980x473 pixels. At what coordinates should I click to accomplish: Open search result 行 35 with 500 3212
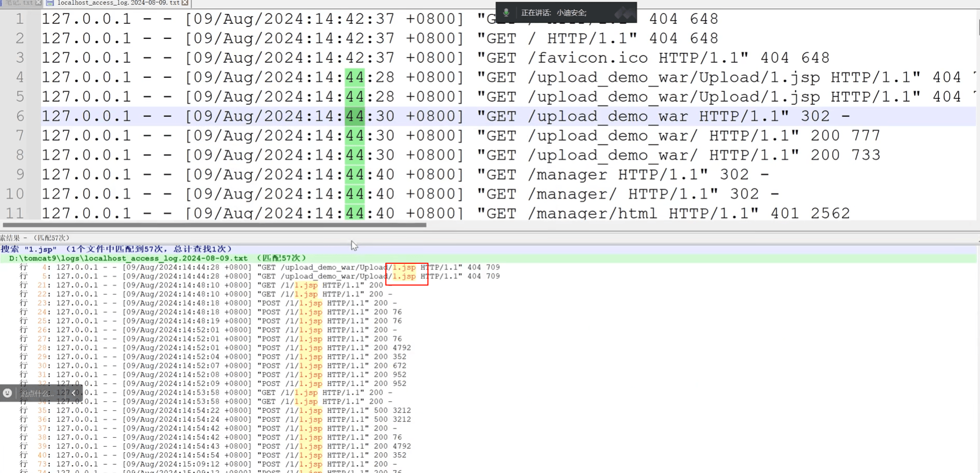pyautogui.click(x=215, y=410)
